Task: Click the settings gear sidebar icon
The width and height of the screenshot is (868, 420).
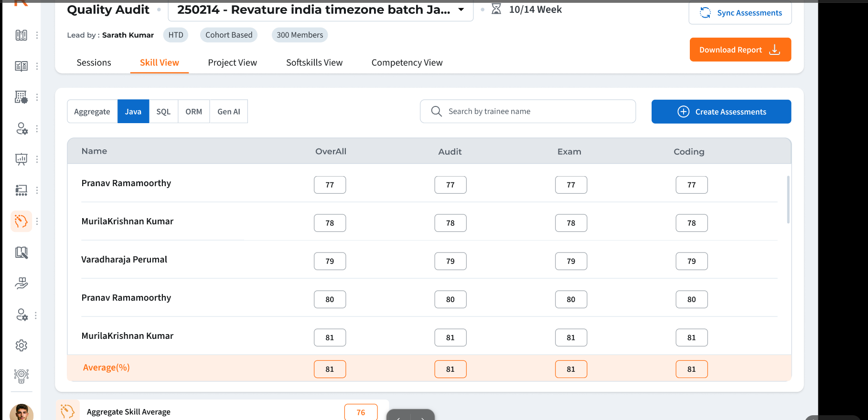Action: coord(21,345)
